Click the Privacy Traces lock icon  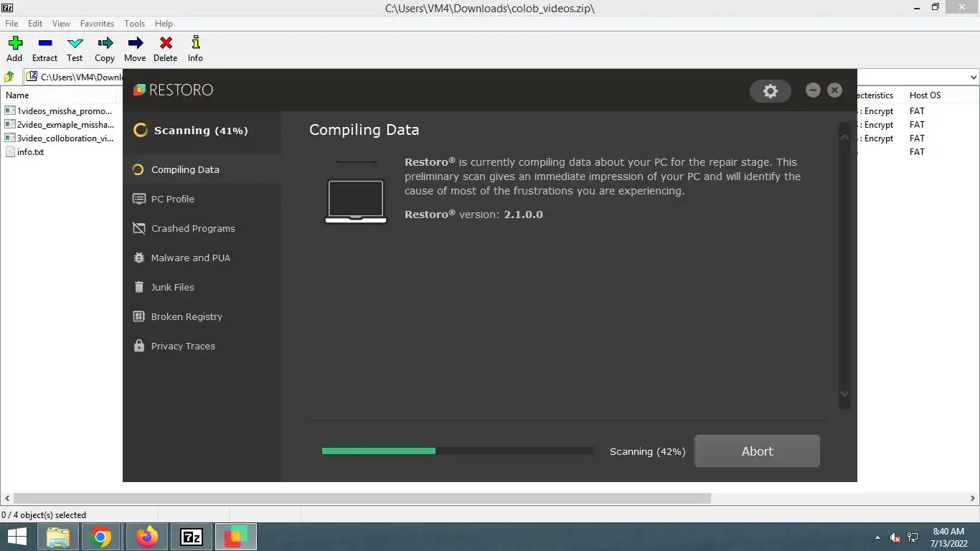pos(138,346)
